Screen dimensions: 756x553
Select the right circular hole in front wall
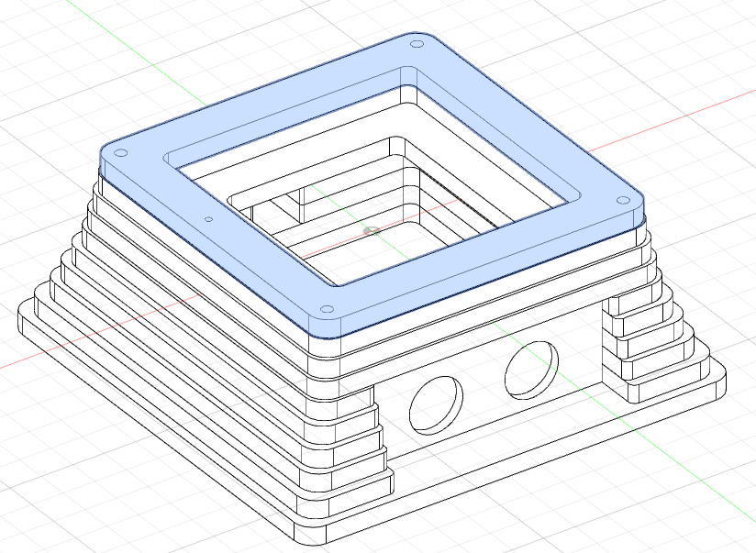point(530,369)
